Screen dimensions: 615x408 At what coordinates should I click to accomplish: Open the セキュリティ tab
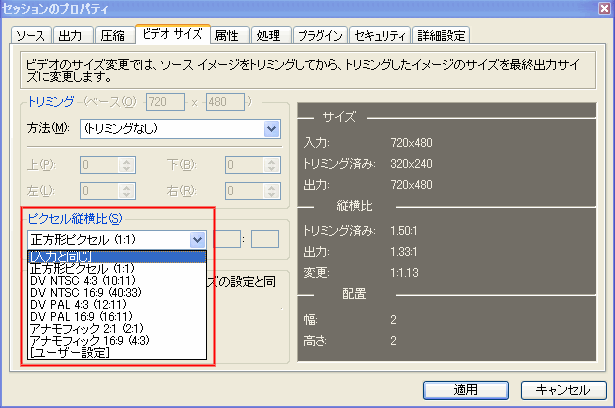[380, 36]
